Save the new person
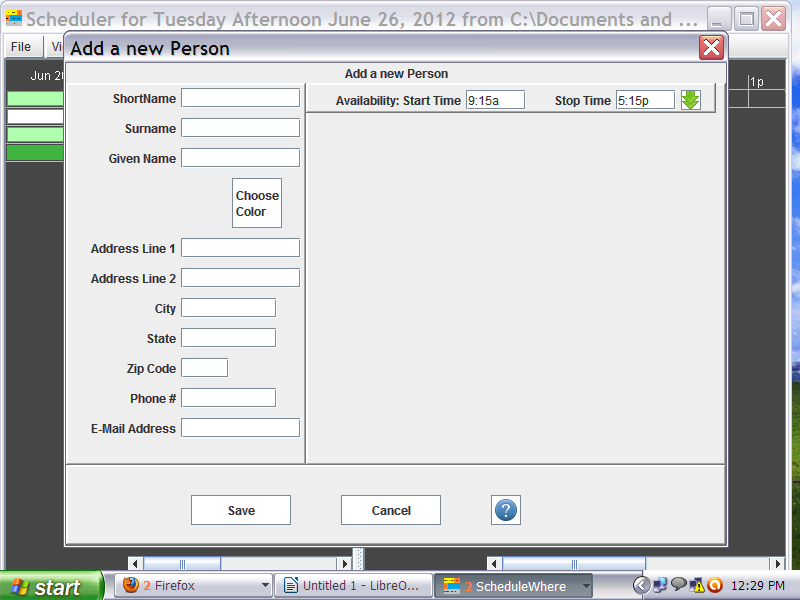This screenshot has width=800, height=600. pyautogui.click(x=241, y=510)
